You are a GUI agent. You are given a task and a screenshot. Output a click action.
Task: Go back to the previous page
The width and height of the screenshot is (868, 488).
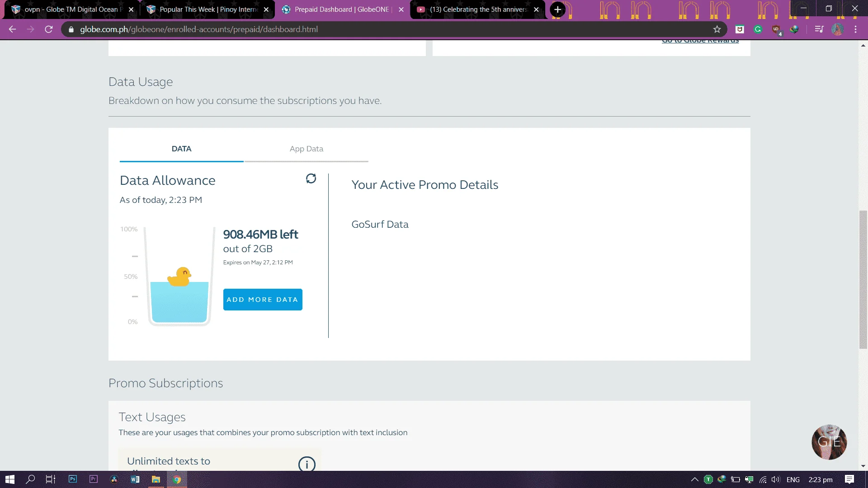click(13, 29)
